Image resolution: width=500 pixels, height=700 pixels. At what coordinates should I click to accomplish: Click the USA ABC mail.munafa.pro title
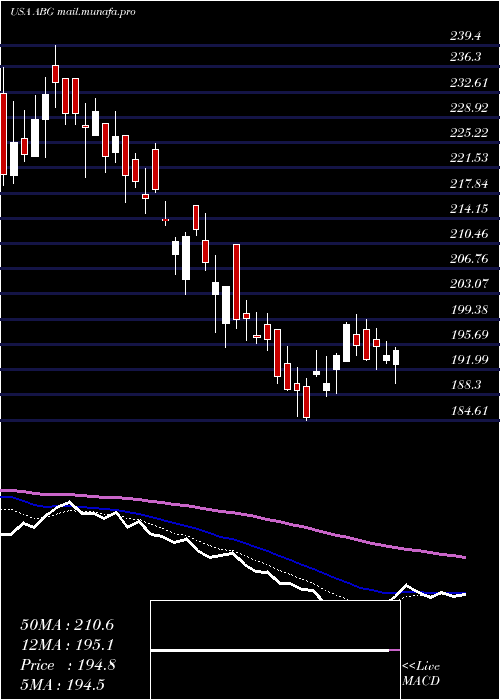point(73,12)
